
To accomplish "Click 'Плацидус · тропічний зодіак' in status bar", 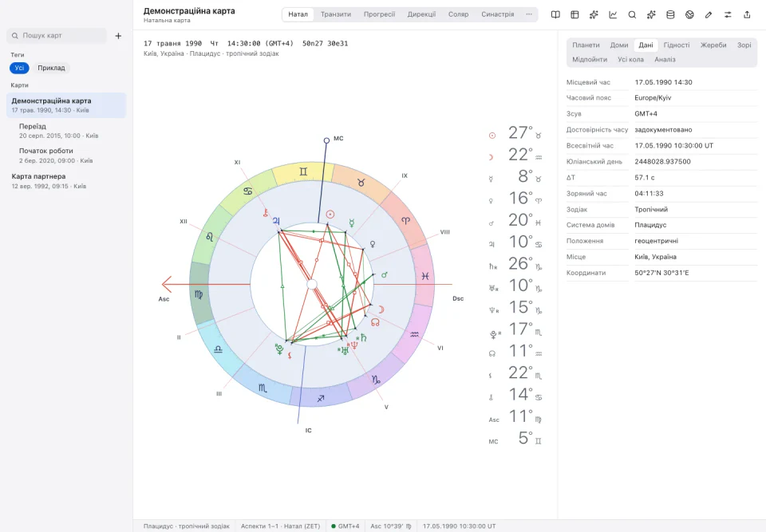I will pos(186,526).
